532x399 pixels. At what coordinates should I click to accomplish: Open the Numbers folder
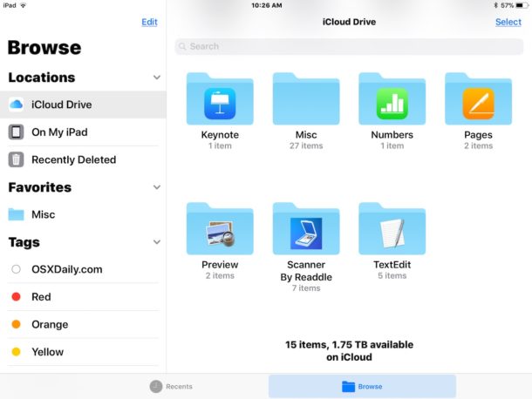(x=392, y=98)
